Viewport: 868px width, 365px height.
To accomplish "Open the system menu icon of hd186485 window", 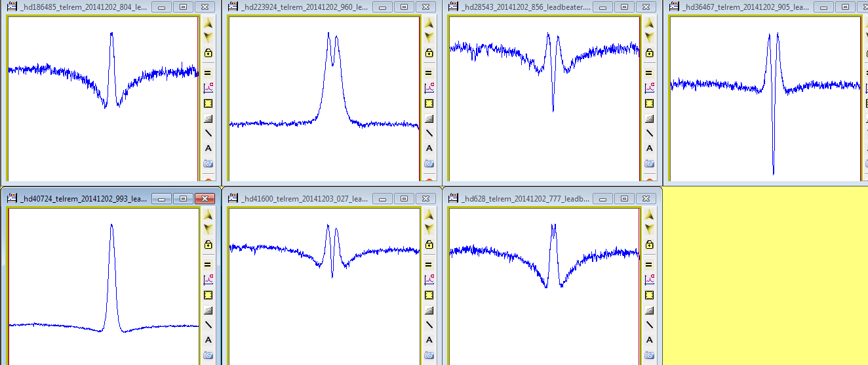I will click(x=12, y=7).
